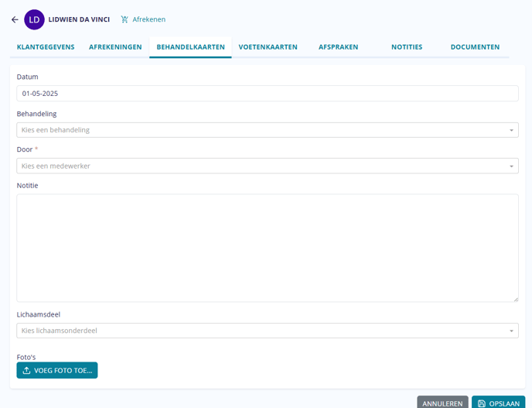Click the Datum input field
Viewport: 532px width, 408px height.
(267, 94)
